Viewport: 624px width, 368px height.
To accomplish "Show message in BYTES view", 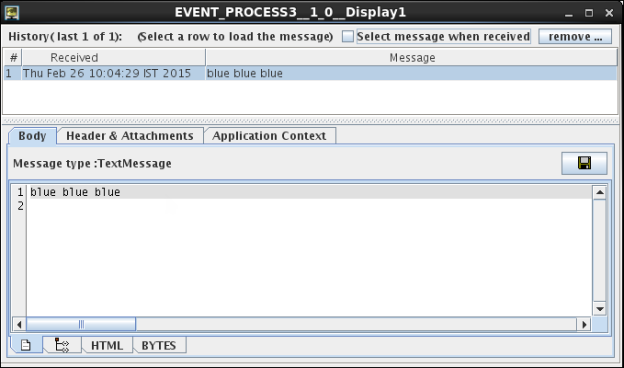I will (x=159, y=345).
